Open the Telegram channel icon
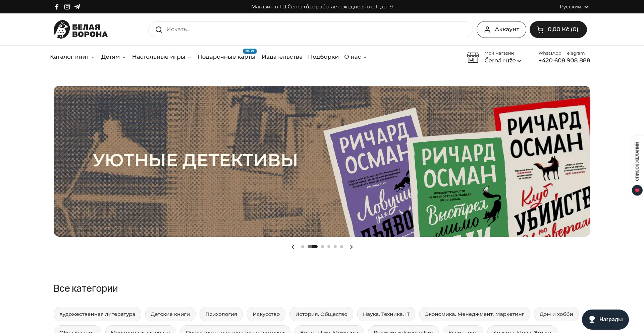This screenshot has width=644, height=333. pyautogui.click(x=77, y=7)
